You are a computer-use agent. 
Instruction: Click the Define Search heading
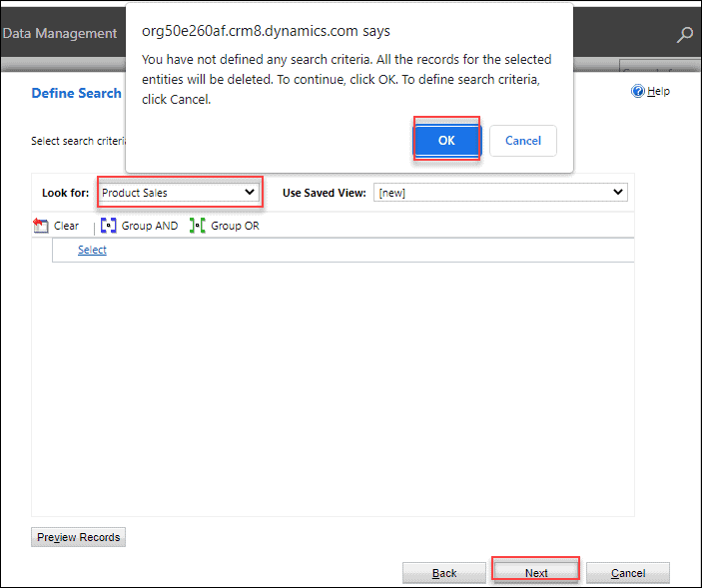pyautogui.click(x=76, y=93)
